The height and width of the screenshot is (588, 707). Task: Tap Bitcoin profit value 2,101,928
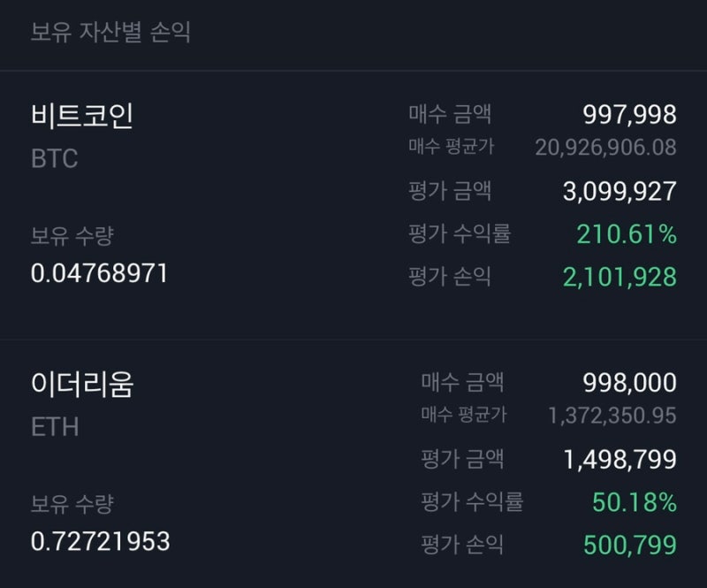620,277
